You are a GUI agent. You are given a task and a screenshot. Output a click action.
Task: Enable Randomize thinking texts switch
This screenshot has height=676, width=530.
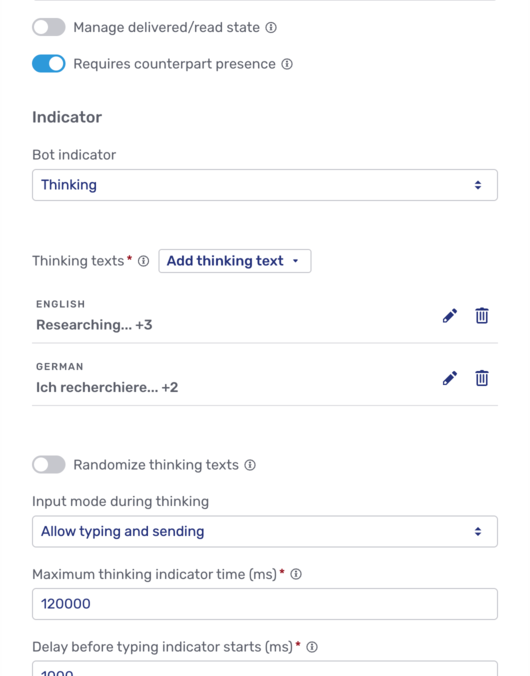[49, 465]
